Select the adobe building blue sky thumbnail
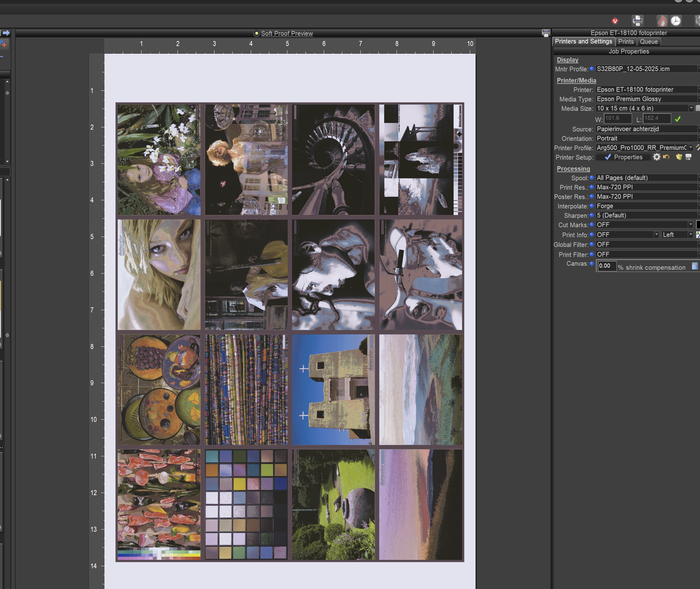Screen dimensions: 700x589 [333, 389]
